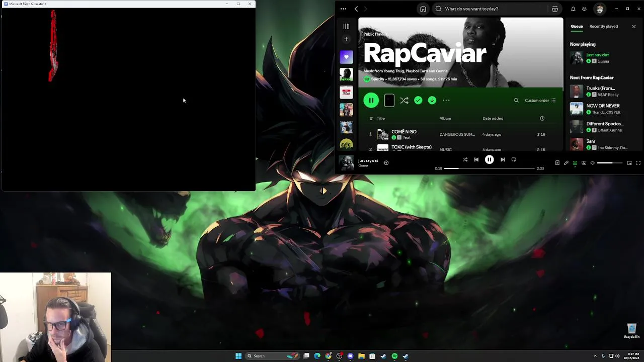Click the green download playlist arrow icon
Screen dimensions: 644x362
click(x=432, y=101)
